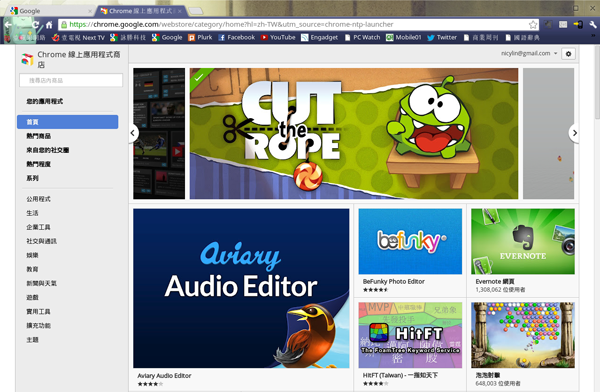
Task: Open 您的應用程式 in the sidebar
Action: (x=45, y=101)
